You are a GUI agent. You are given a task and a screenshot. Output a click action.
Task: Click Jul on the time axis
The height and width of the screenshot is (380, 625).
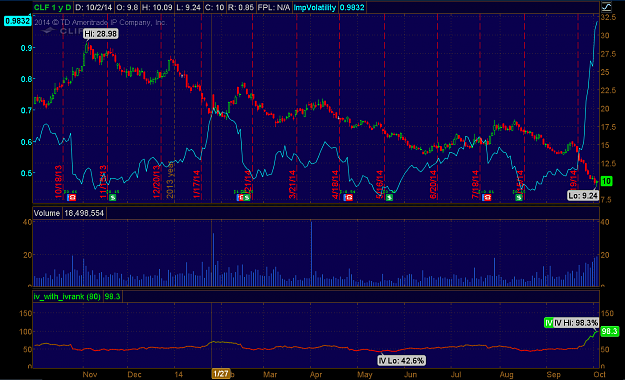[456, 374]
